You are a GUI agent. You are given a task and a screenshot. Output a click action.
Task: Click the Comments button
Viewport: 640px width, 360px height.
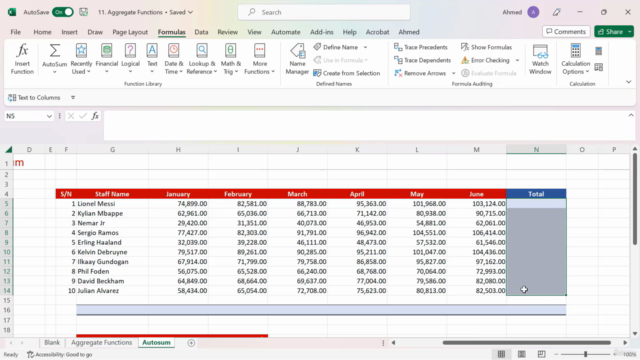coord(566,31)
